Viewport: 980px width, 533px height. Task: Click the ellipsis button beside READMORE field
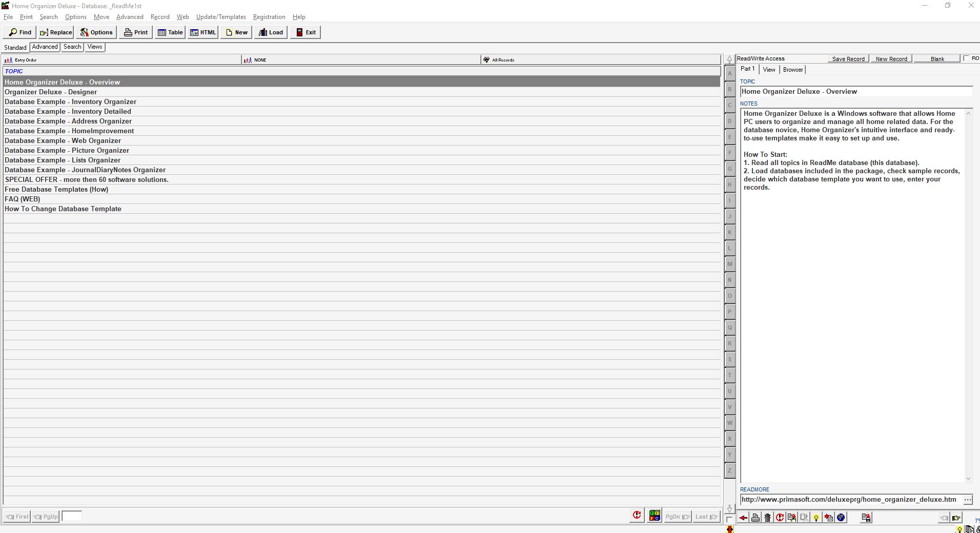pyautogui.click(x=968, y=500)
